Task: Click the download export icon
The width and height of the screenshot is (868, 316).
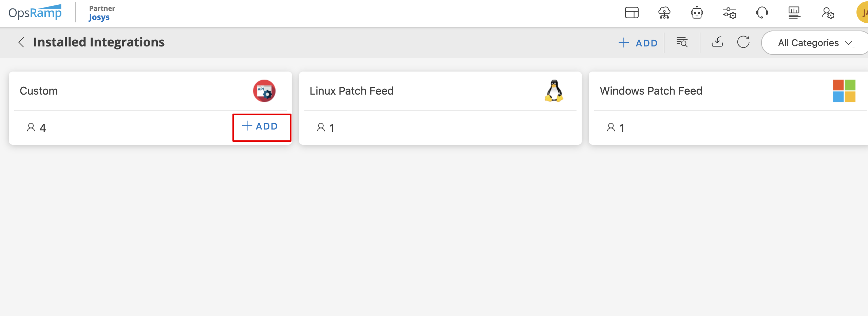Action: click(717, 42)
